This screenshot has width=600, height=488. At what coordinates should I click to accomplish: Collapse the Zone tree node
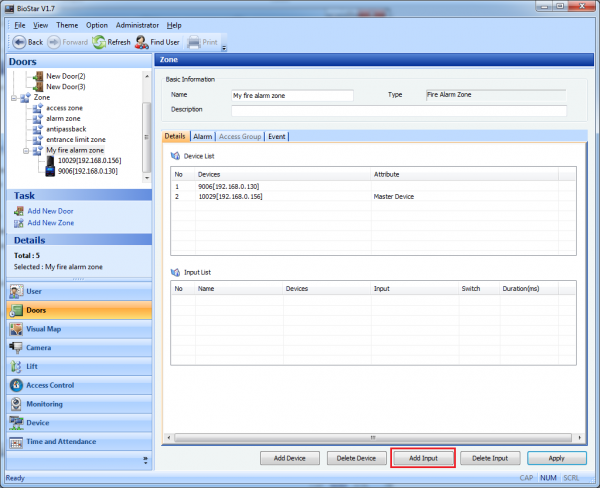coord(13,97)
